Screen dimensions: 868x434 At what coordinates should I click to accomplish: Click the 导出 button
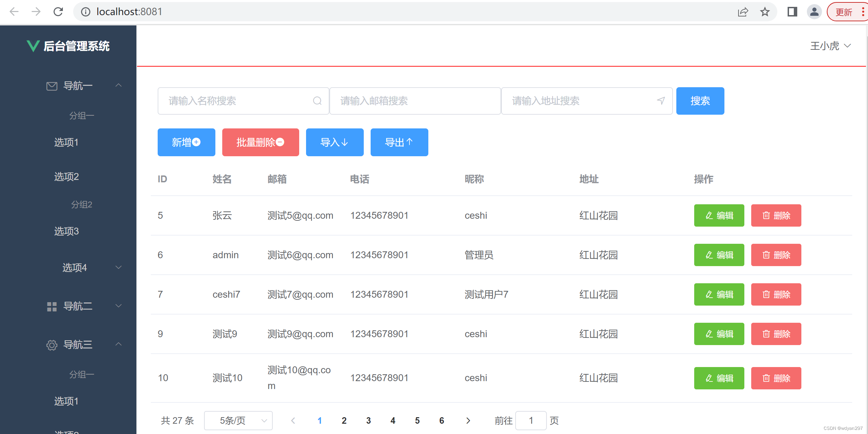pos(399,142)
